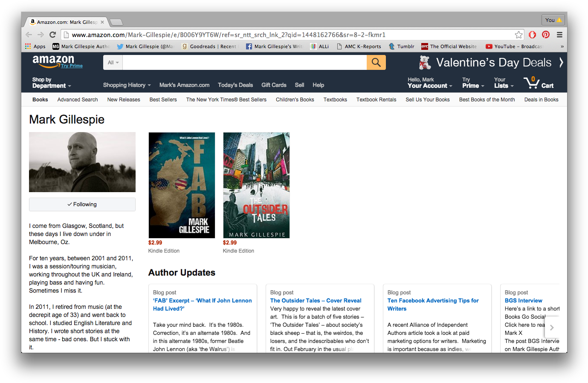
Task: Reload the current page
Action: [x=52, y=35]
